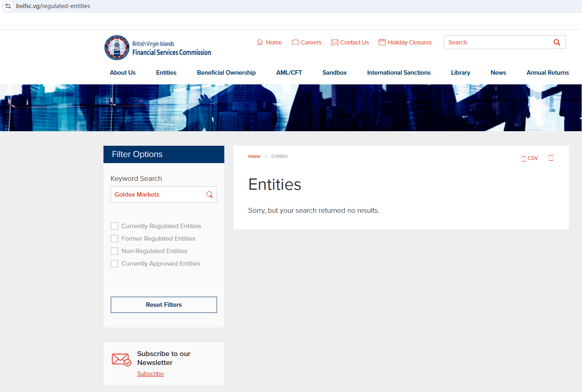Open the AML/CFT menu
Screen dimensions: 582x392
[x=289, y=73]
